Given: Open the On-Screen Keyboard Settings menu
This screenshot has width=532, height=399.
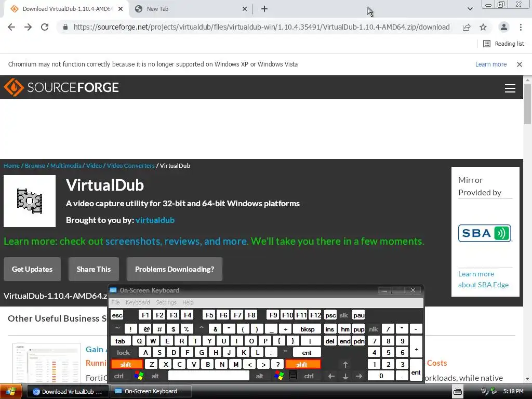Looking at the screenshot, I should [166, 302].
